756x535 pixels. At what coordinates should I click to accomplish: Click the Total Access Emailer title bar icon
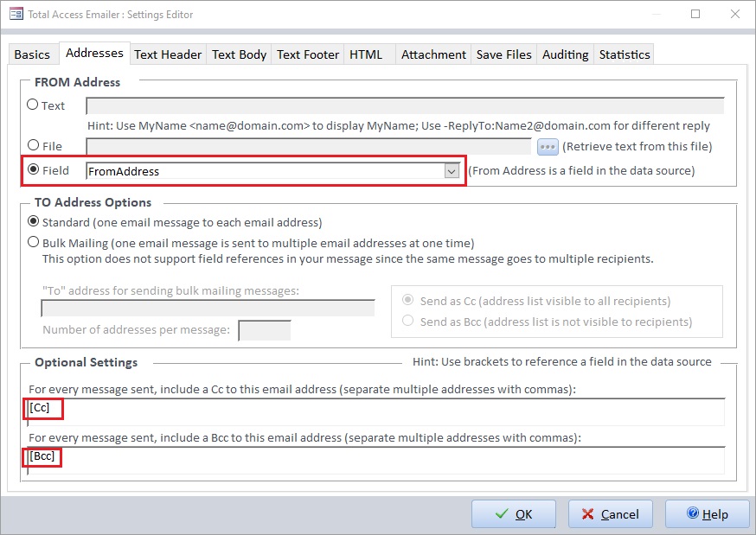click(x=16, y=14)
